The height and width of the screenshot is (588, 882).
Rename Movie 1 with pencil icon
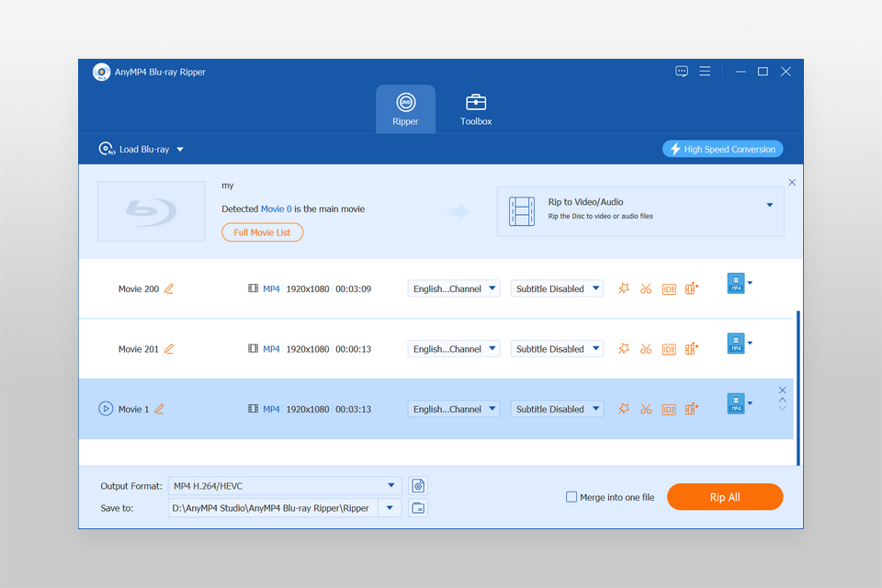[159, 409]
